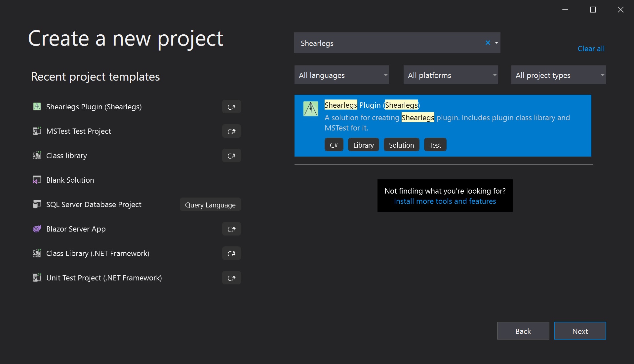
Task: Click the Shearlegs Plugin icon in recent templates
Action: (37, 106)
